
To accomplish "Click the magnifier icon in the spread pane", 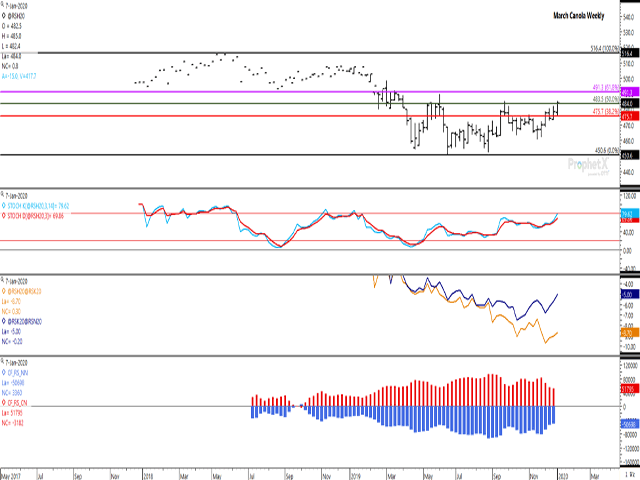I will click(3, 280).
